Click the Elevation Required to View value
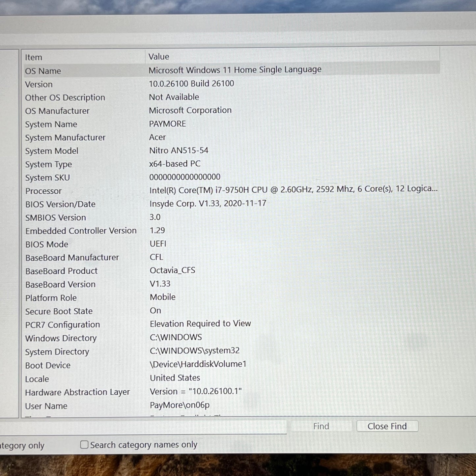476x476 pixels. (200, 324)
